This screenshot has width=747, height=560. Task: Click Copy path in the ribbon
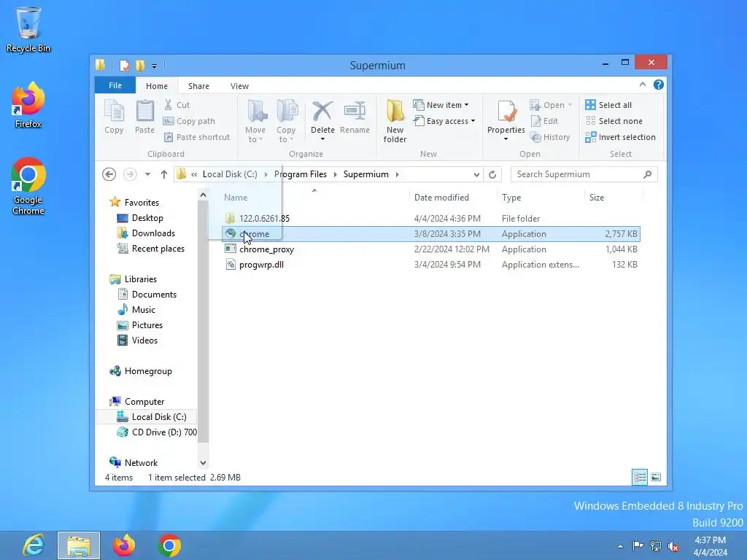click(x=189, y=121)
